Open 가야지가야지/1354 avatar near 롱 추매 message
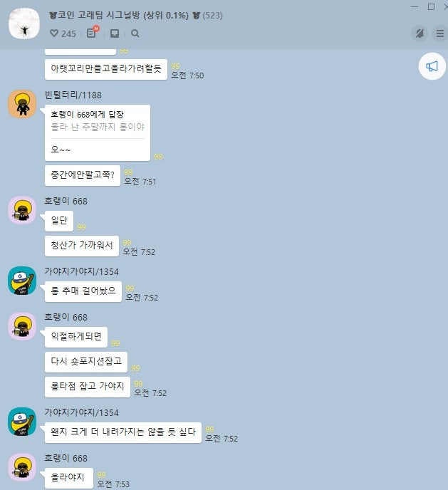The width and height of the screenshot is (448, 490). tap(22, 281)
